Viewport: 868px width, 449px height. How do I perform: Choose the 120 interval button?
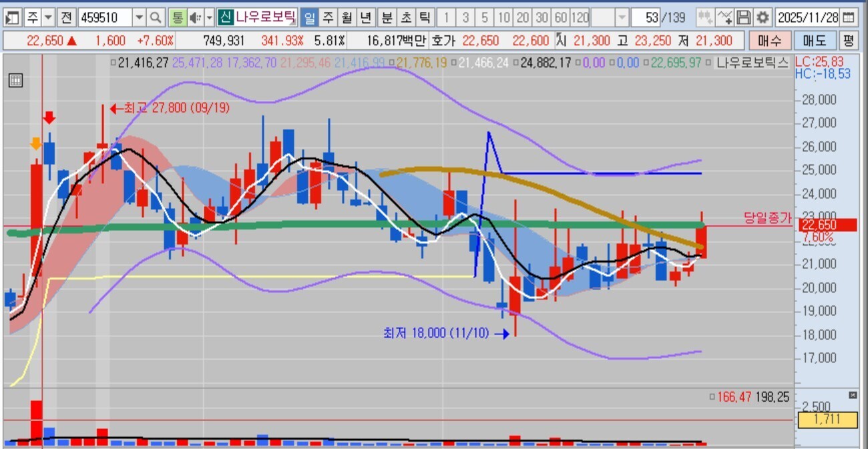point(581,17)
